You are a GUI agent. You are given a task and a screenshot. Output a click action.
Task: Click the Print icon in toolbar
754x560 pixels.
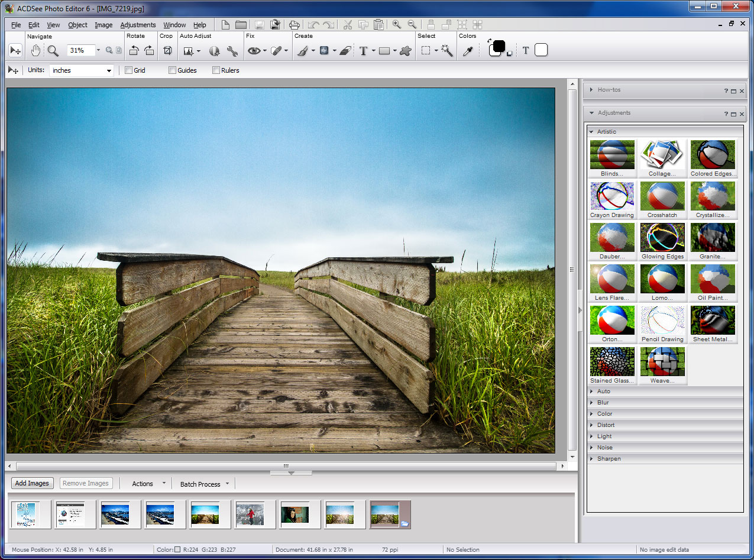pos(294,25)
